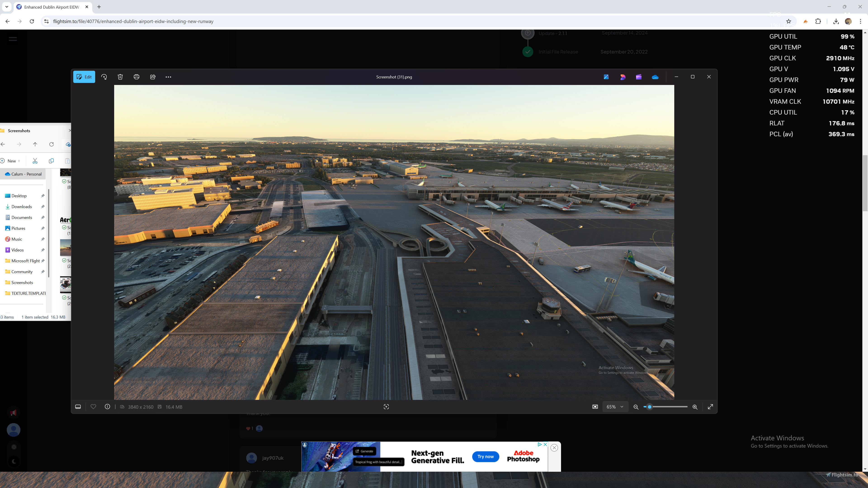This screenshot has width=868, height=488.
Task: Toggle the filmstrip view in Photos
Action: (78, 407)
